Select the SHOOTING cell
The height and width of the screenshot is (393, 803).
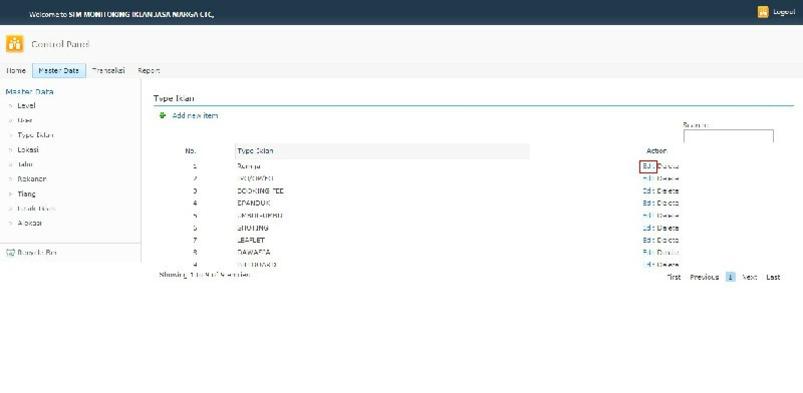point(252,228)
